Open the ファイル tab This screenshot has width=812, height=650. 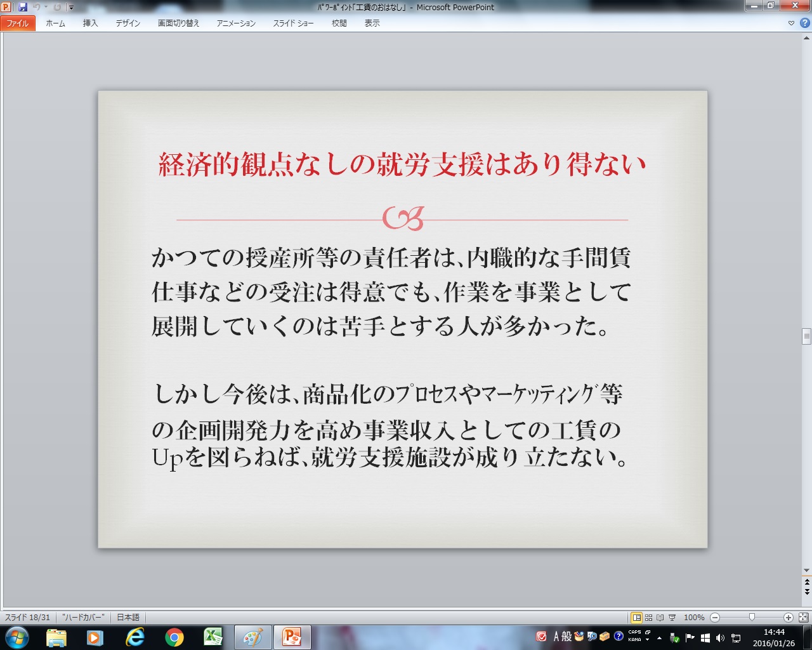pos(18,23)
